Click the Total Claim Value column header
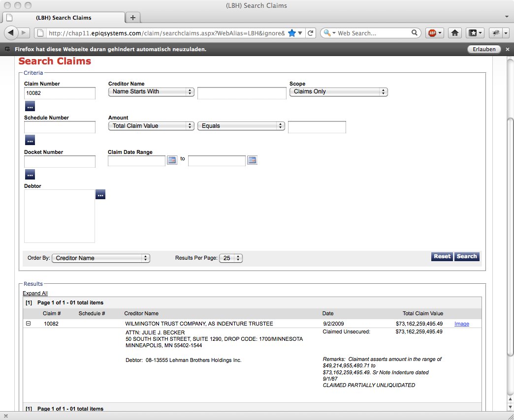This screenshot has height=420, width=514. click(423, 313)
